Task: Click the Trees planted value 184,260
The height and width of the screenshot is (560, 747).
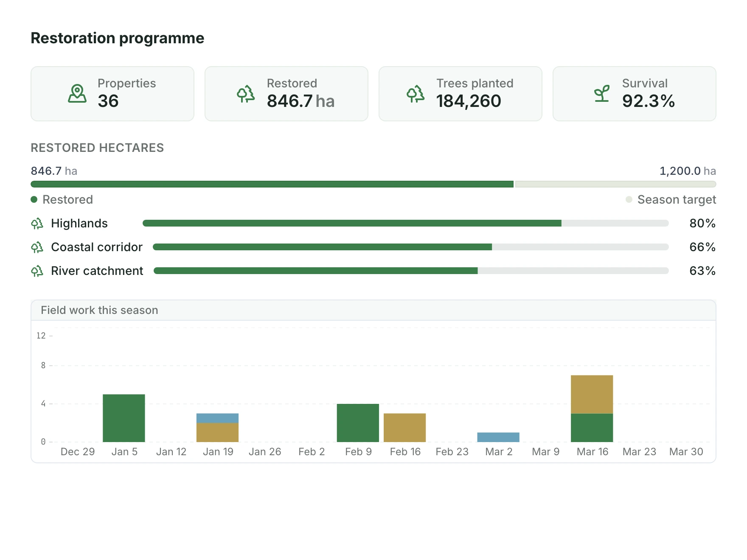Action: pos(469,101)
